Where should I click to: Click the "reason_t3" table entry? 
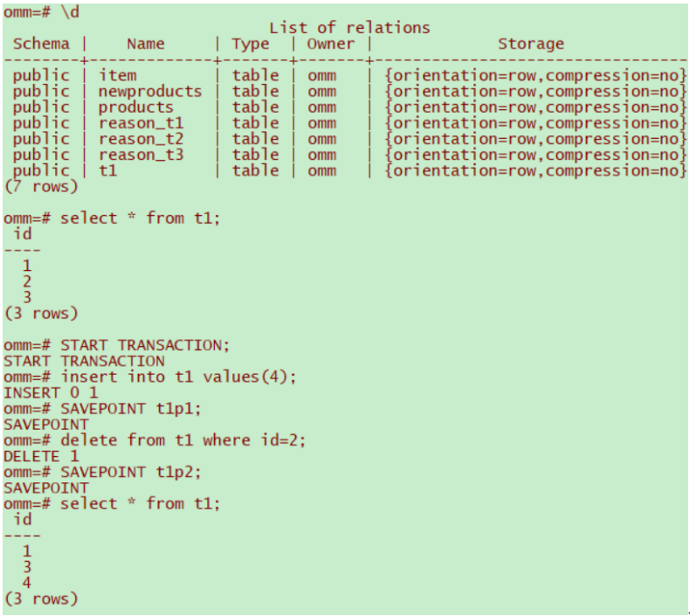pyautogui.click(x=141, y=155)
